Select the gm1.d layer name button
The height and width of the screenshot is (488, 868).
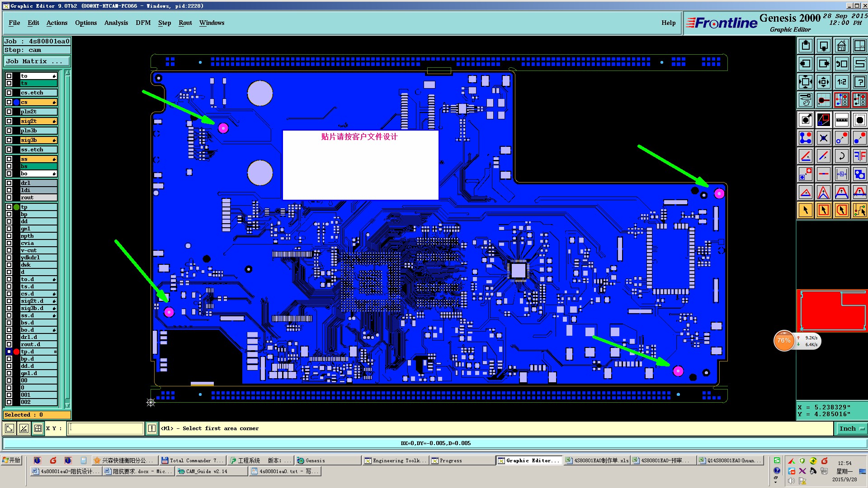pyautogui.click(x=39, y=373)
